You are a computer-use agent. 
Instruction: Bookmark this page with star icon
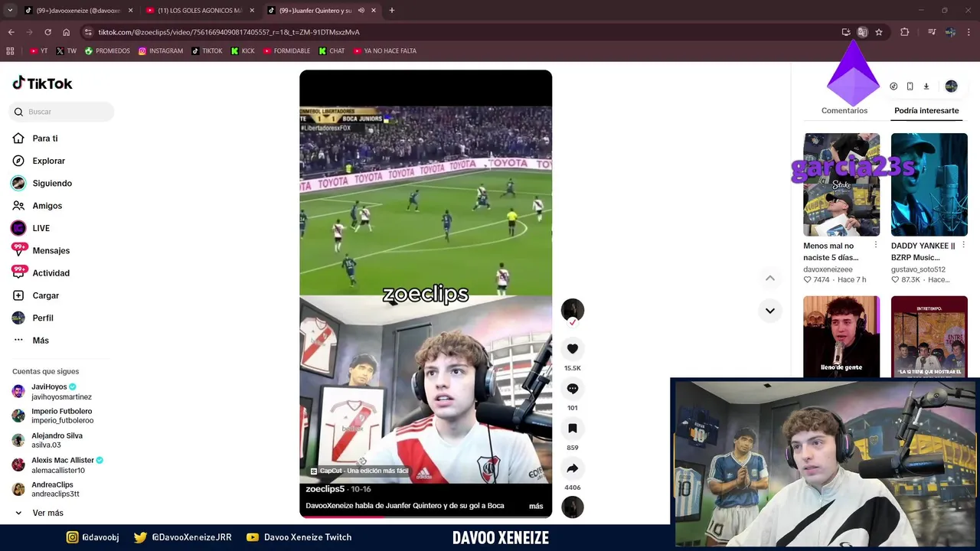(879, 32)
